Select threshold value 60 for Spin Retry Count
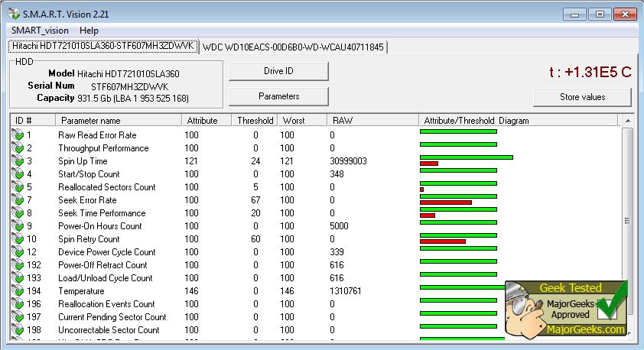644x350 pixels. pos(255,238)
